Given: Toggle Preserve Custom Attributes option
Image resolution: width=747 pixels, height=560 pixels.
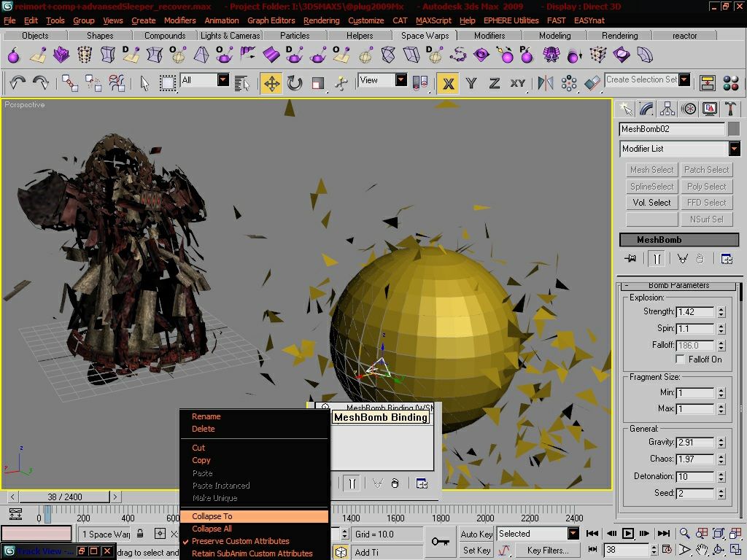Looking at the screenshot, I should pos(240,541).
